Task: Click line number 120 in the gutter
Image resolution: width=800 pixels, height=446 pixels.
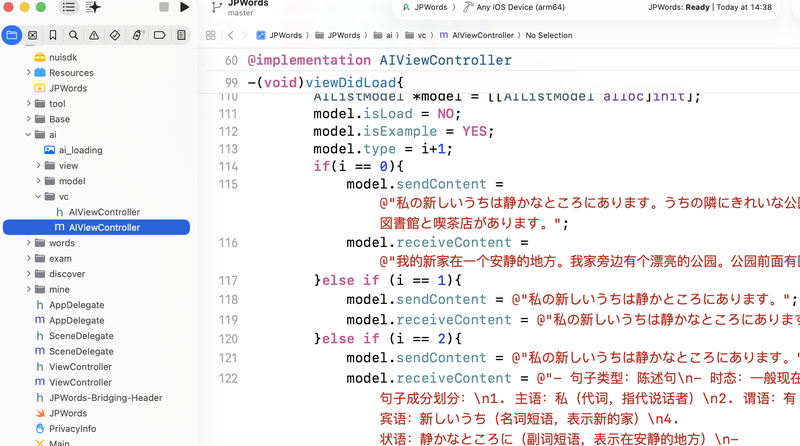Action: click(x=228, y=339)
